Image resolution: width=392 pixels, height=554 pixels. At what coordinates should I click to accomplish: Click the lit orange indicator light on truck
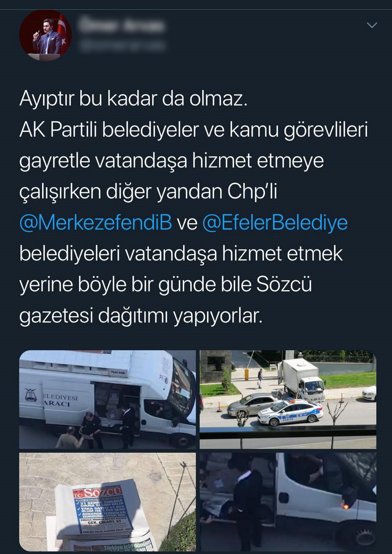[345, 506]
